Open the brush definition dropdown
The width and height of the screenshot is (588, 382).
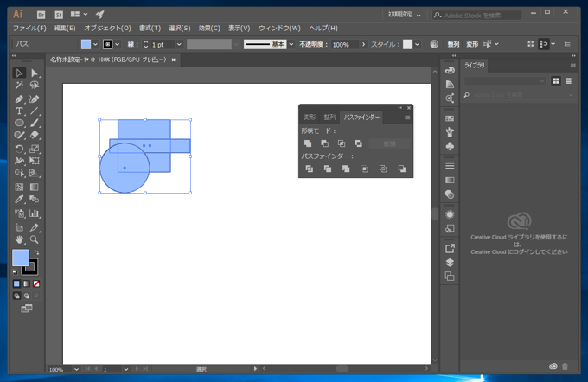coord(291,44)
